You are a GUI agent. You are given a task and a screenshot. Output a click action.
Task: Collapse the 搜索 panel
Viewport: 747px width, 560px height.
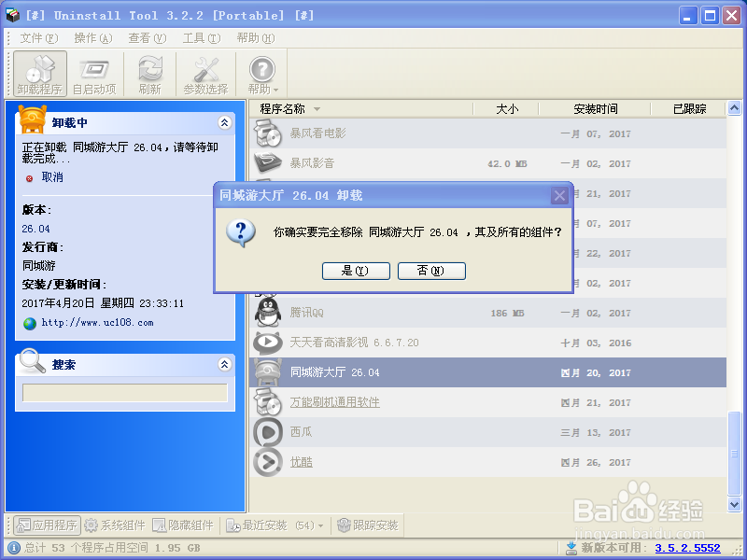click(224, 365)
